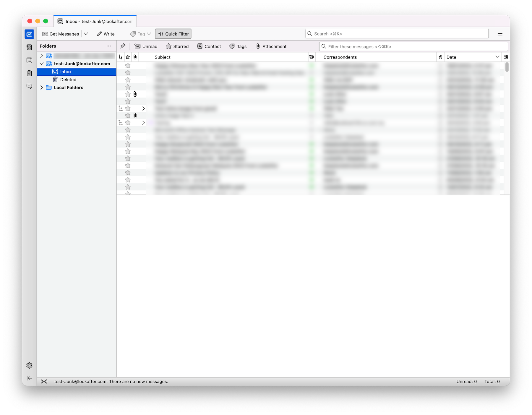Click the pin to keep filters applied

click(x=123, y=46)
